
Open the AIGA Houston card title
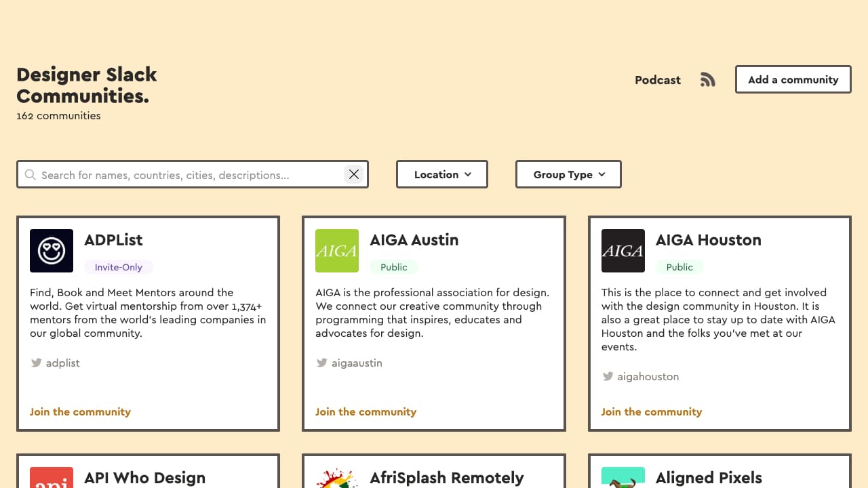(708, 240)
